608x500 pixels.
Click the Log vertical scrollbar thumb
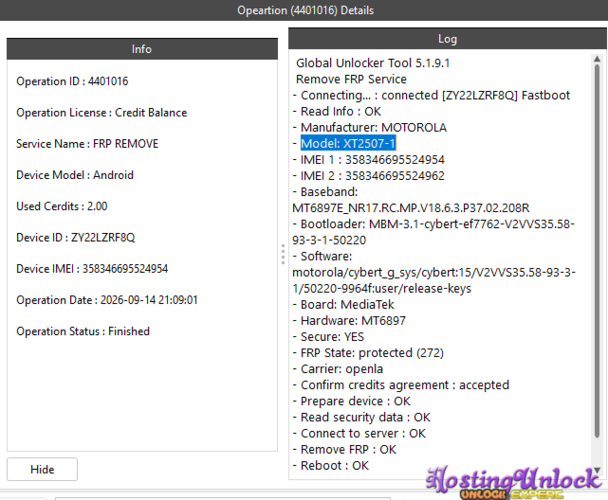coord(597,252)
